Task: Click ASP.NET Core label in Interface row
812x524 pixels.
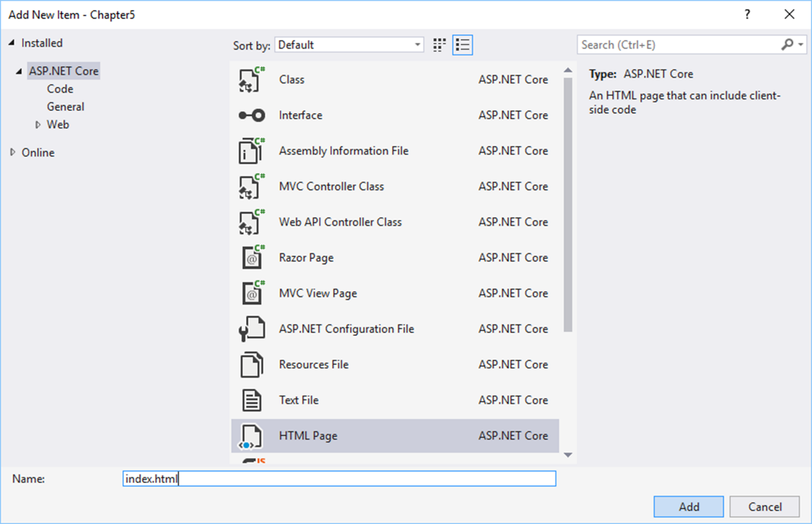Action: (x=513, y=115)
